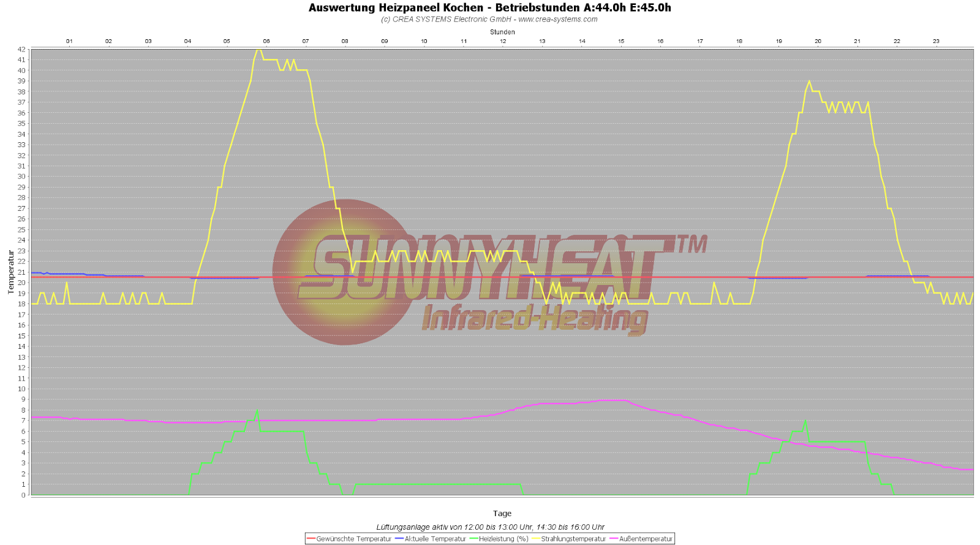980x545 pixels.
Task: Click temperature tick '21' on left axis
Action: click(x=21, y=272)
